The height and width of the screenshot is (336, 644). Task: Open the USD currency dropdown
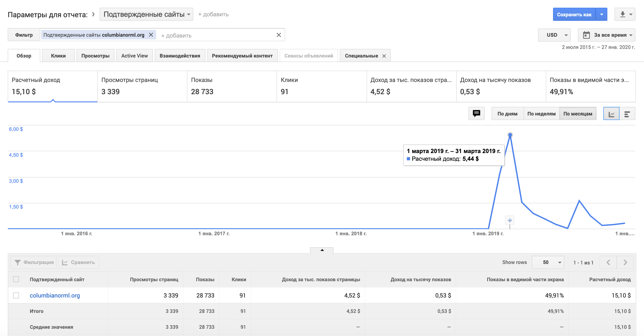(554, 35)
